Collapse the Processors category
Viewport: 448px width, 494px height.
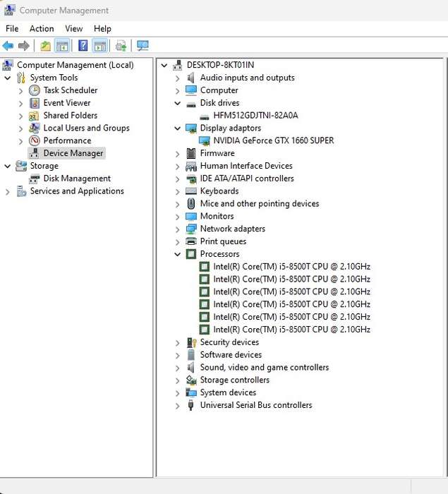click(x=178, y=254)
